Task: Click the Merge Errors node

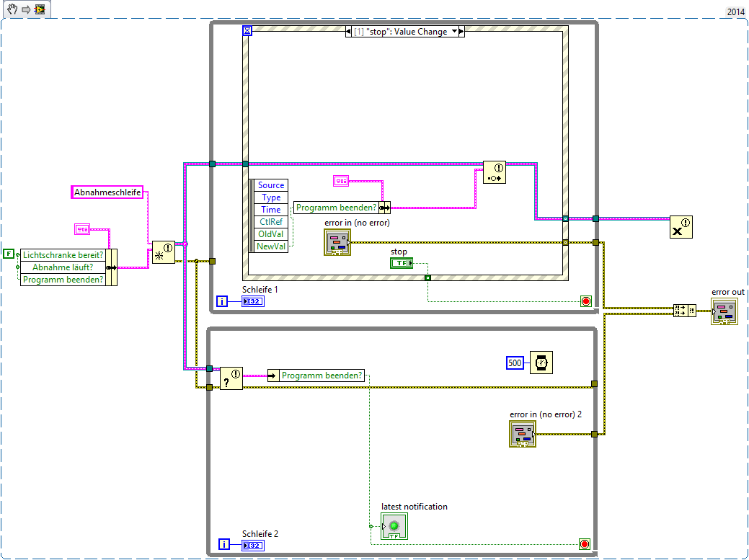Action: pos(685,311)
